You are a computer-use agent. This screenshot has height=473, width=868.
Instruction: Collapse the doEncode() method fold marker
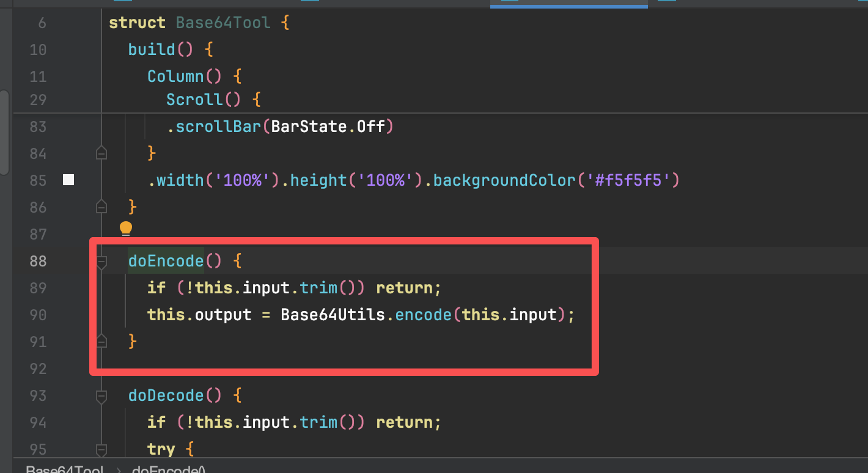(x=101, y=262)
